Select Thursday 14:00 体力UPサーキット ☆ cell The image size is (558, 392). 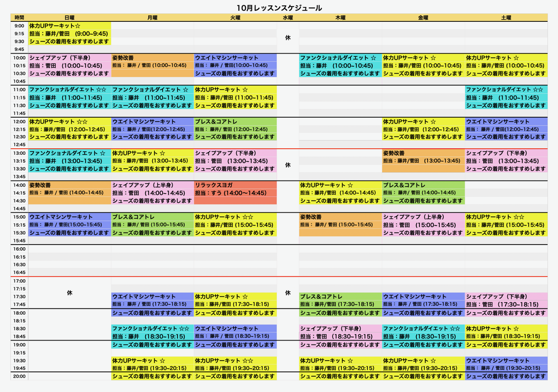point(340,185)
